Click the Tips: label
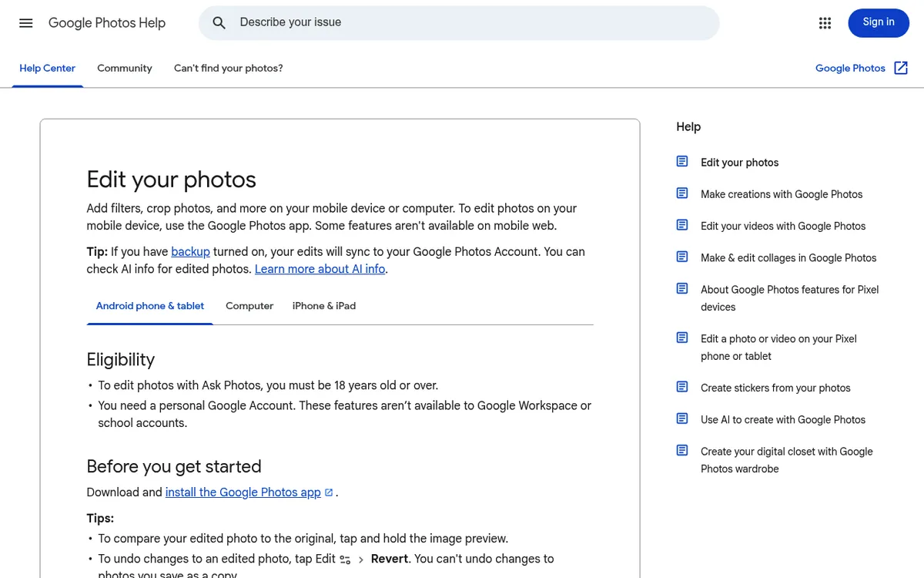Screen dimensions: 924x578 [x=100, y=519]
